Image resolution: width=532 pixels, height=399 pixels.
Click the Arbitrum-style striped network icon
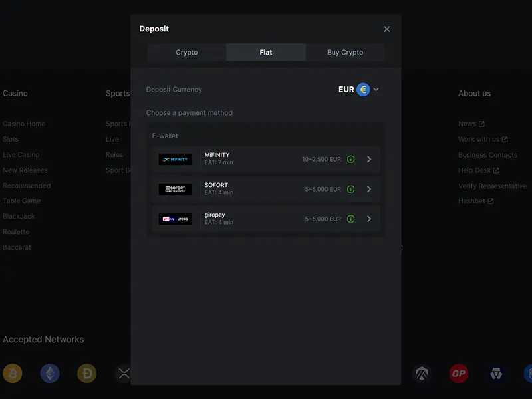point(422,373)
